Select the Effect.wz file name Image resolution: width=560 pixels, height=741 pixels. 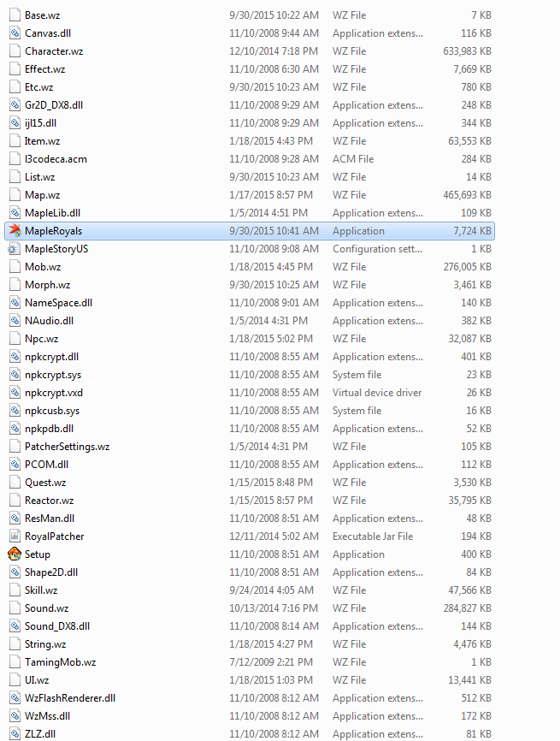click(x=44, y=69)
